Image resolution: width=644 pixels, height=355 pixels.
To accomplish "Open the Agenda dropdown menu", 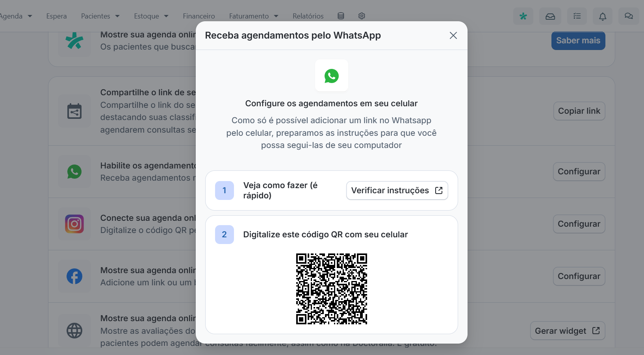I will (x=16, y=16).
